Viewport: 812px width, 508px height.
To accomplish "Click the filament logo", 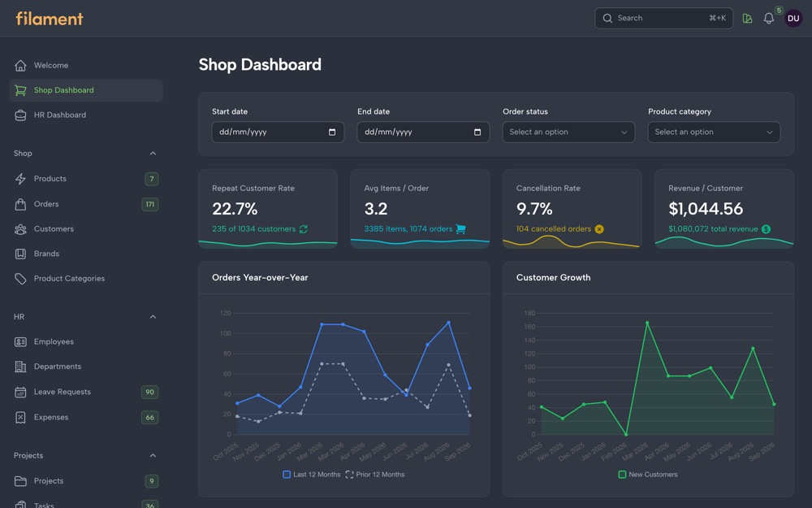I will coord(50,19).
